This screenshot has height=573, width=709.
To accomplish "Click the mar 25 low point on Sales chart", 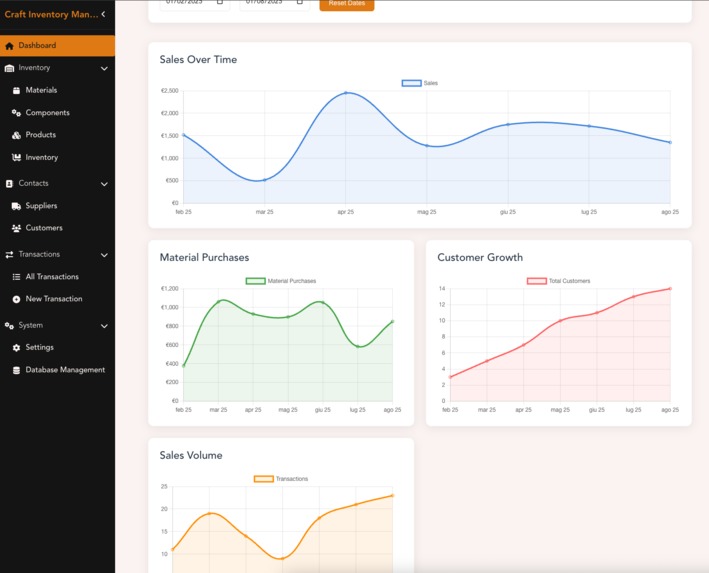I will (265, 180).
